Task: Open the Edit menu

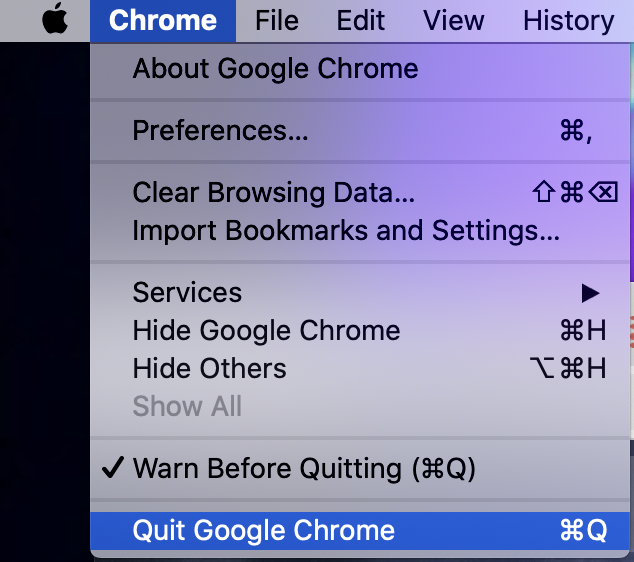Action: [x=361, y=21]
